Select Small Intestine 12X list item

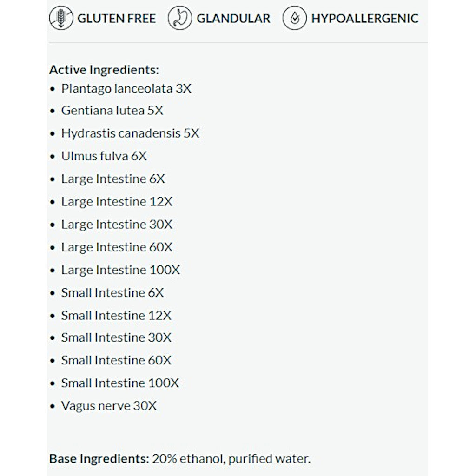pyautogui.click(x=116, y=316)
